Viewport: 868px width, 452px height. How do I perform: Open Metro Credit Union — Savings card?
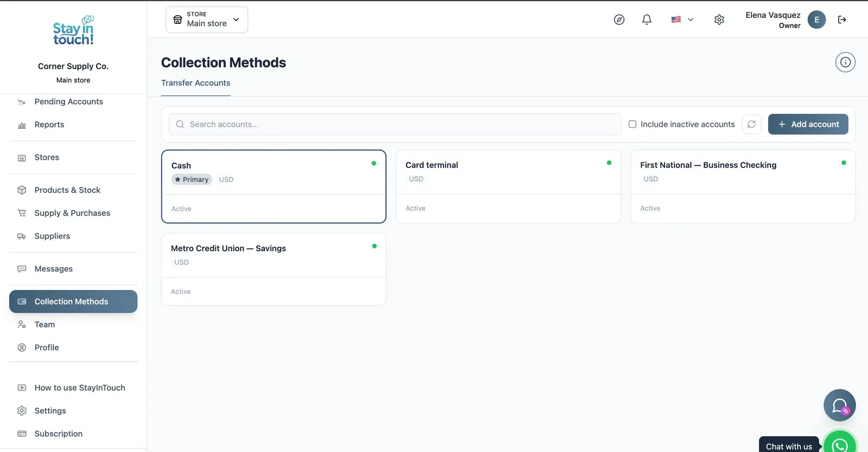pos(273,269)
